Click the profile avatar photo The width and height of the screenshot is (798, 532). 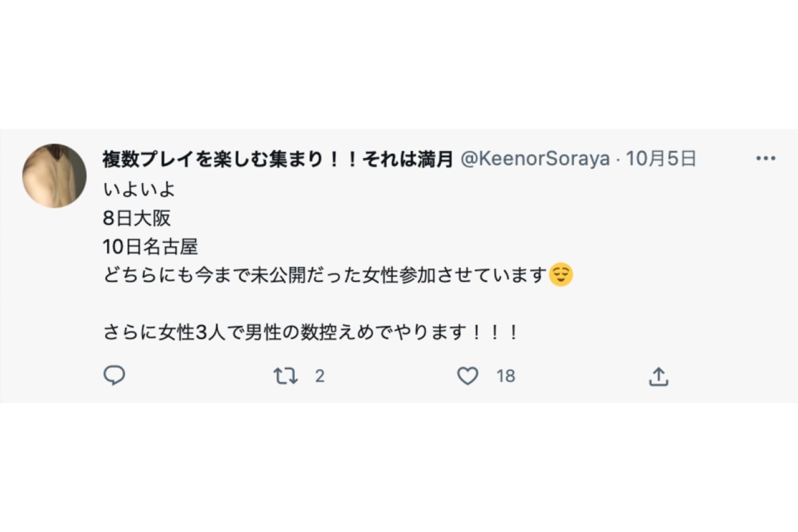(56, 174)
